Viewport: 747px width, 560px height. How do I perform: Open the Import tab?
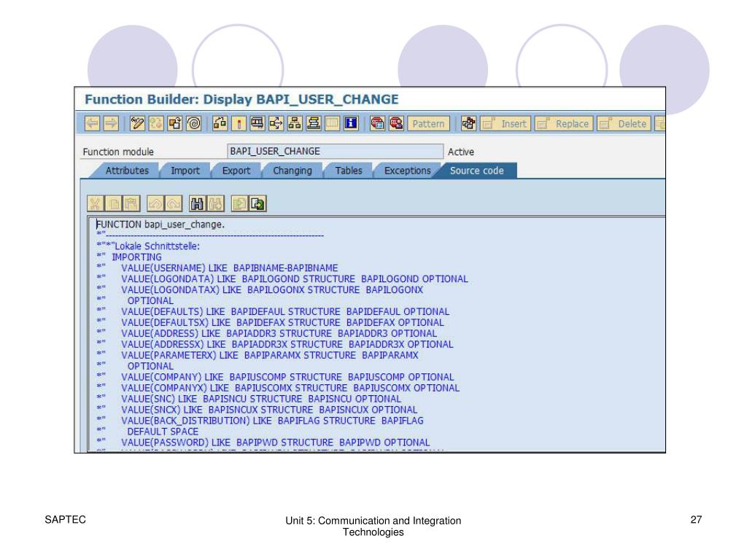[x=185, y=171]
